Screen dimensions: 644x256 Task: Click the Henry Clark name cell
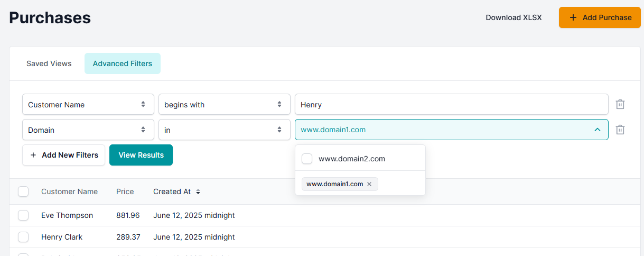pos(62,237)
